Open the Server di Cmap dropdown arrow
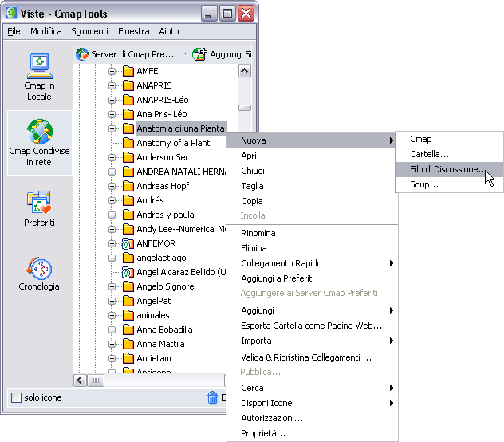The image size is (504, 442). click(x=185, y=54)
